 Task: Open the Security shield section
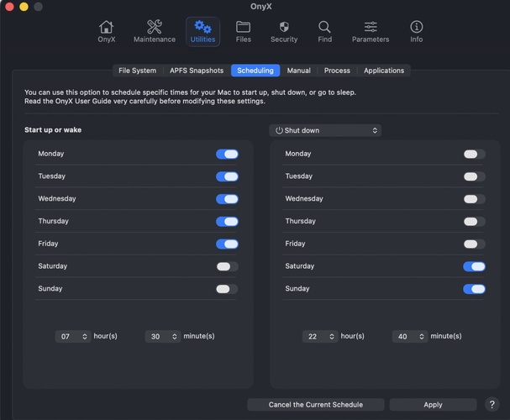284,31
